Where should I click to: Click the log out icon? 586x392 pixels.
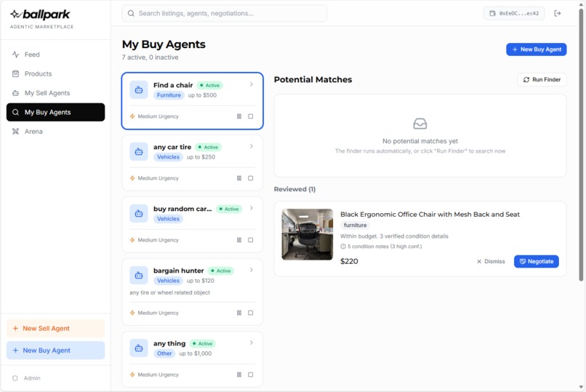[557, 13]
